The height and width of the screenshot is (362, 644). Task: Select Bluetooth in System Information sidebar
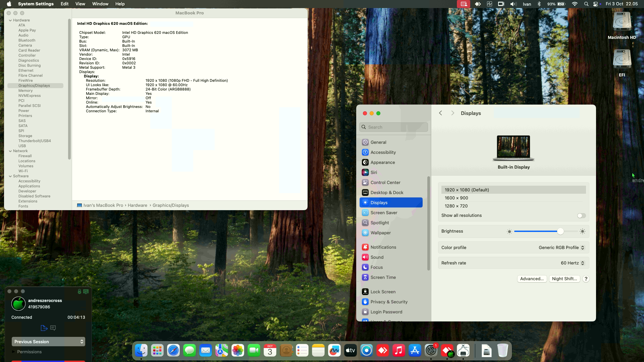pos(27,40)
